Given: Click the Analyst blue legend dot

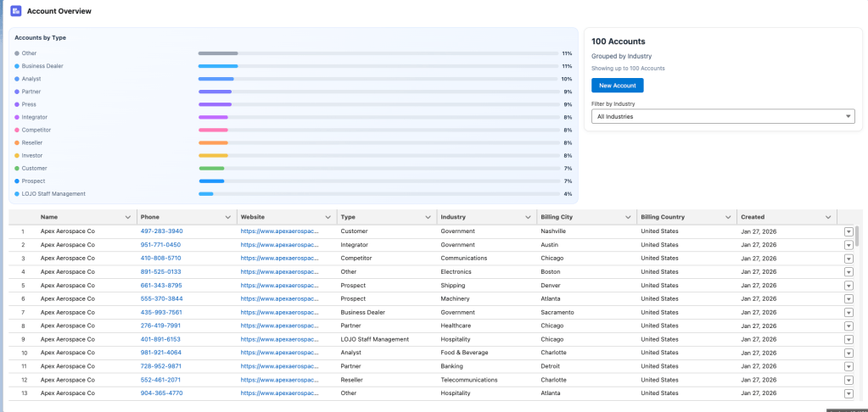Looking at the screenshot, I should point(17,79).
